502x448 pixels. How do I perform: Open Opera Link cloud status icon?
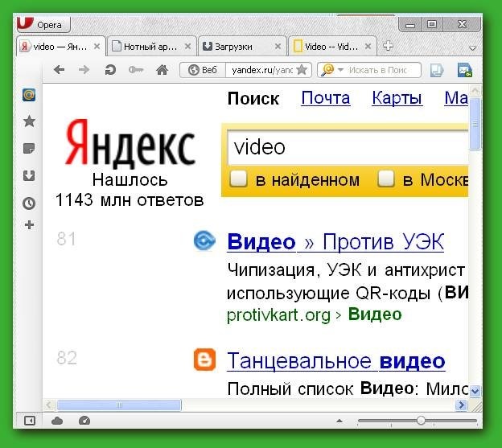[x=57, y=421]
